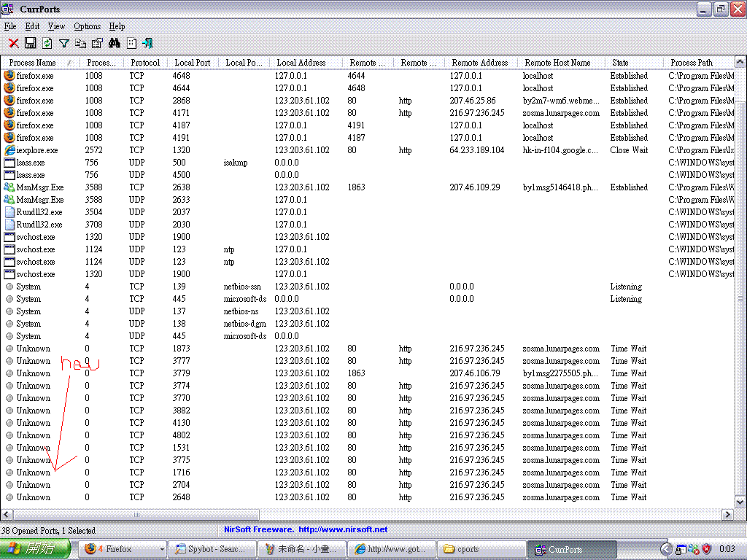Click the Internet Explorer icon beside iexplore.exe

tap(9, 150)
